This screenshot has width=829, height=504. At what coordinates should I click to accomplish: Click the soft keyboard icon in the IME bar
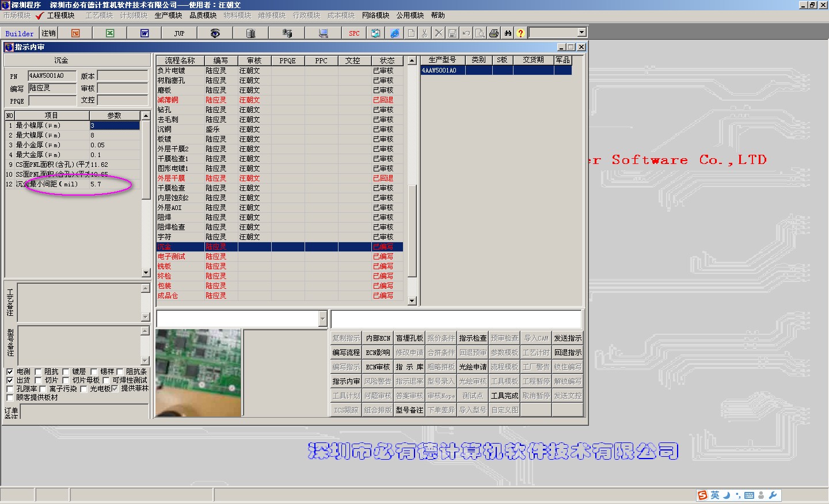point(749,495)
